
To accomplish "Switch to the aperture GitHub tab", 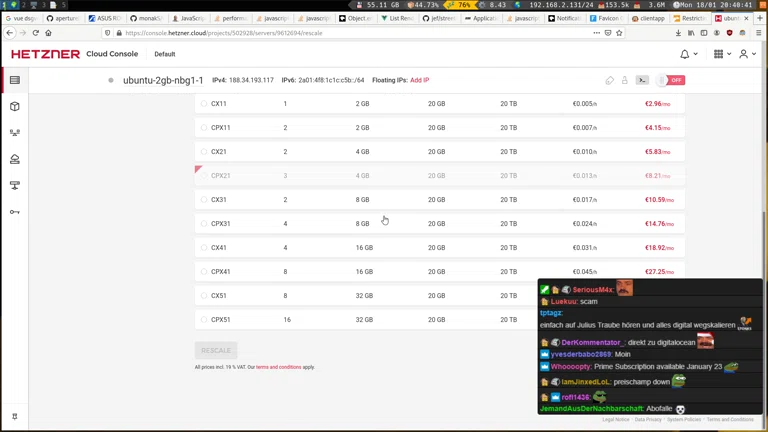I will [x=63, y=18].
